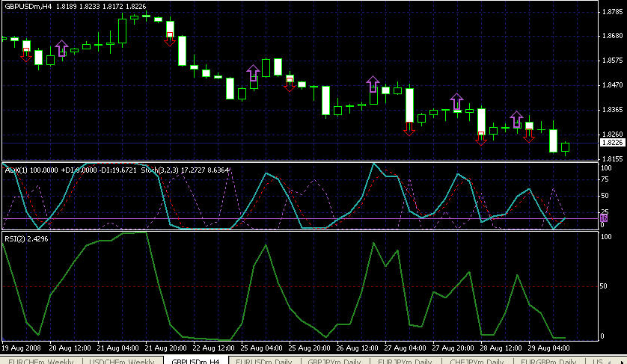This screenshot has width=627, height=364.
Task: Click the 28 Aug 12:00 time label
Action: tap(501, 348)
